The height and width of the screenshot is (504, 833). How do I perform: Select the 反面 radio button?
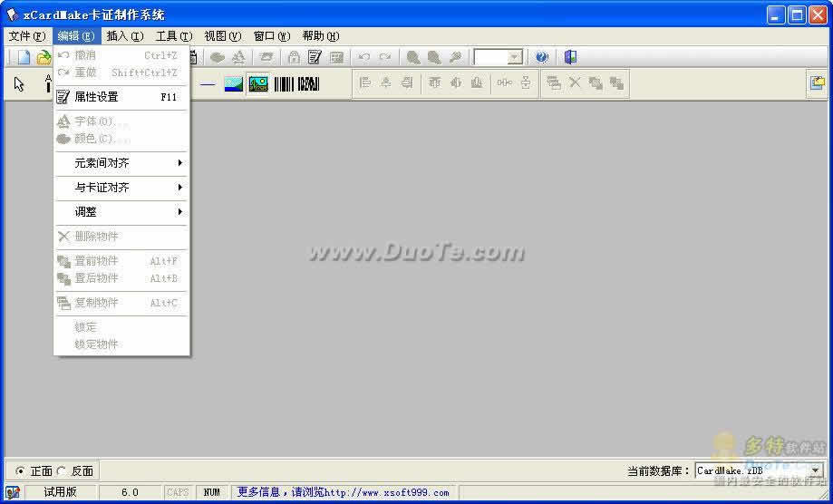61,471
